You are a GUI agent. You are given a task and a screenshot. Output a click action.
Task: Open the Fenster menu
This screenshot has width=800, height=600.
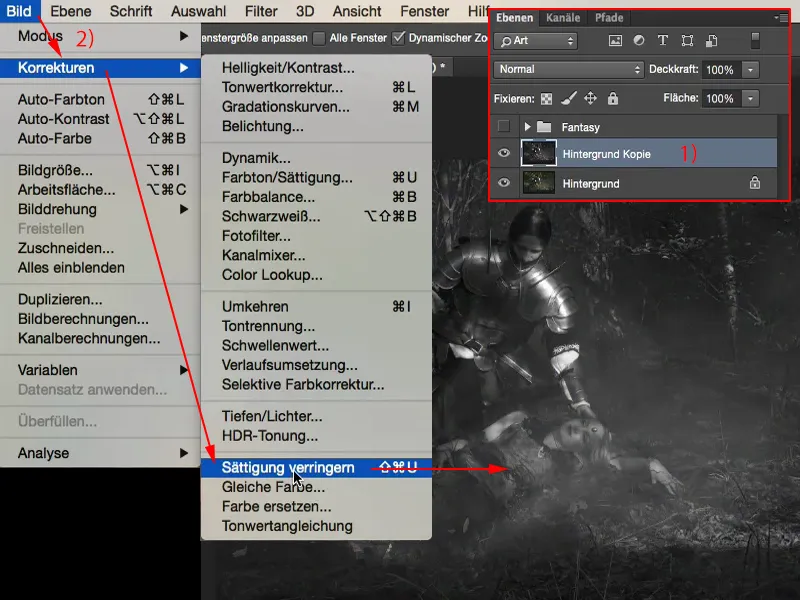(424, 11)
